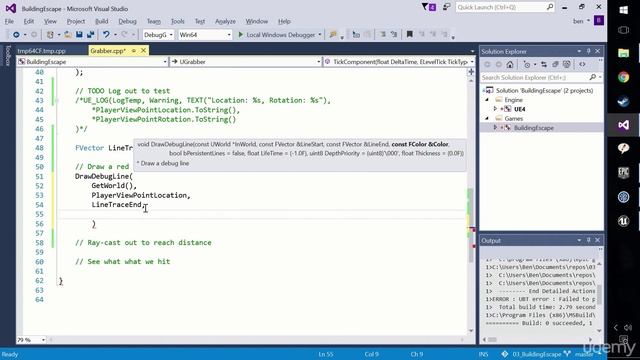Image resolution: width=640 pixels, height=360 pixels.
Task: Click the Open File folder icon in toolbar
Action: pyautogui.click(x=68, y=35)
